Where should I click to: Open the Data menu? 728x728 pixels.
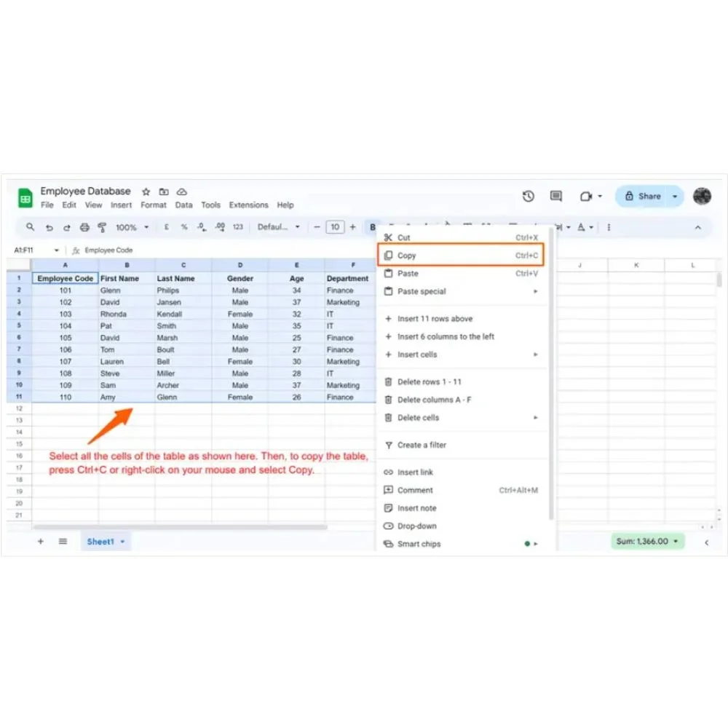[x=184, y=205]
